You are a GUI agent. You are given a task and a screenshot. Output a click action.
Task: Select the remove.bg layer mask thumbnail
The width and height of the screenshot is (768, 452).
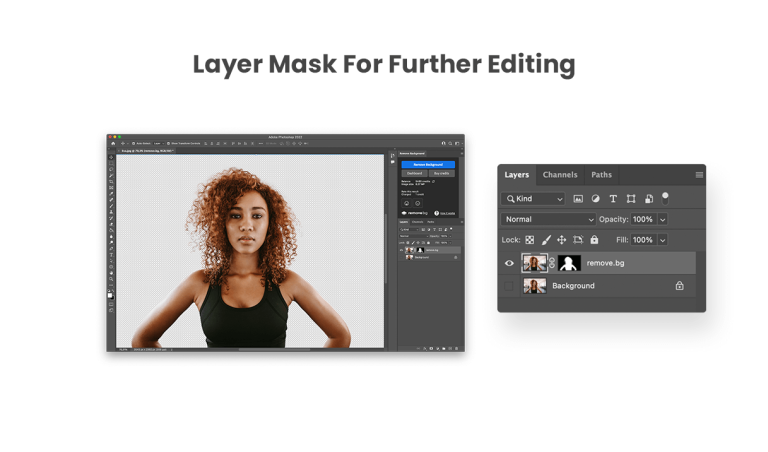click(x=569, y=263)
